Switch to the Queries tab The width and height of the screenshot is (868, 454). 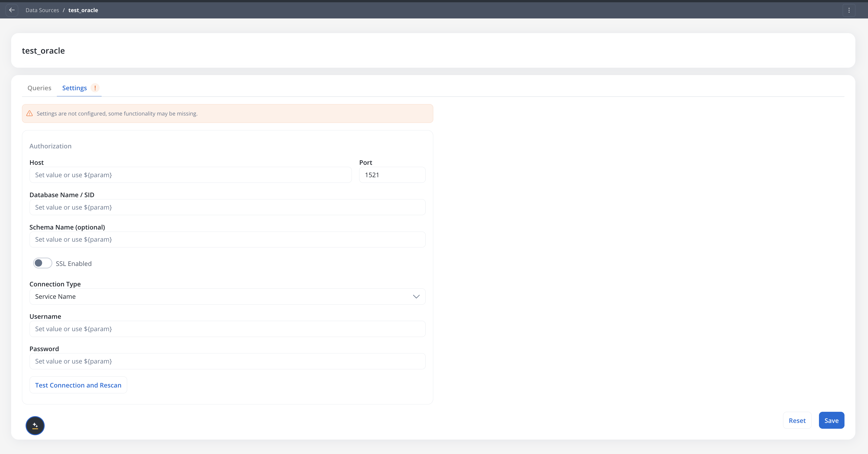39,88
